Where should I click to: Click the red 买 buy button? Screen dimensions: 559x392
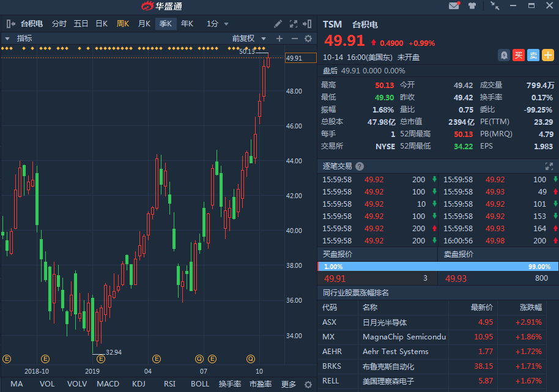click(x=519, y=55)
